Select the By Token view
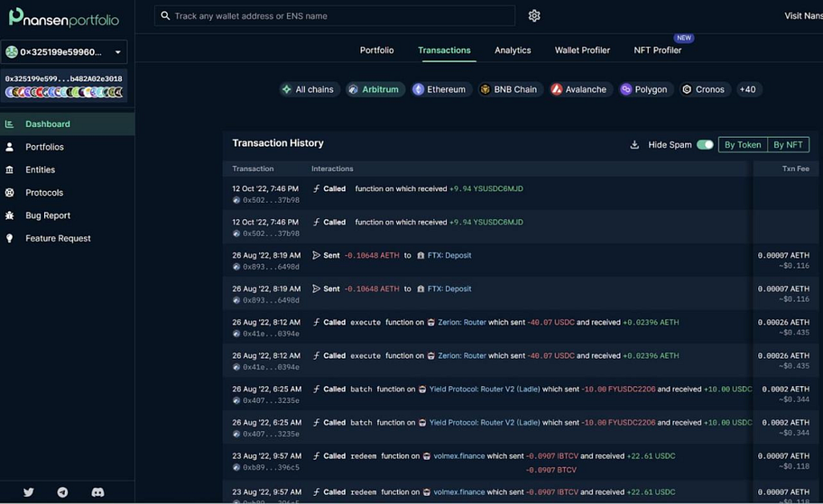The width and height of the screenshot is (823, 504). [743, 145]
